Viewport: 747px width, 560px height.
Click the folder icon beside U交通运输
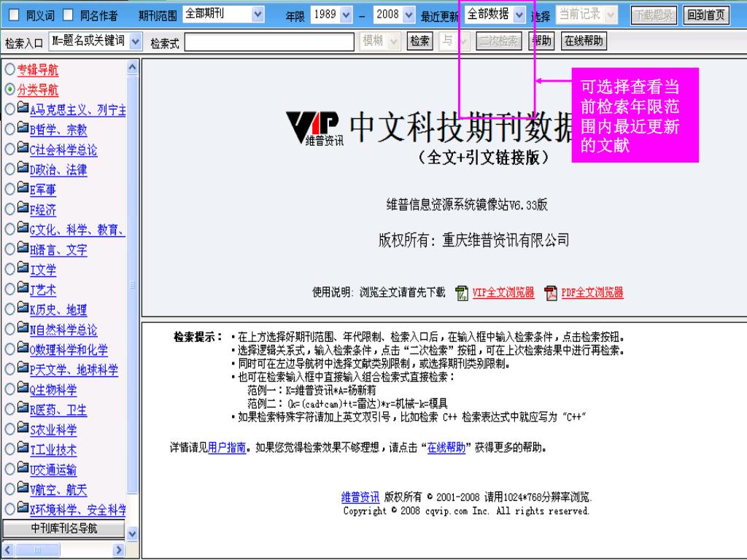23,467
